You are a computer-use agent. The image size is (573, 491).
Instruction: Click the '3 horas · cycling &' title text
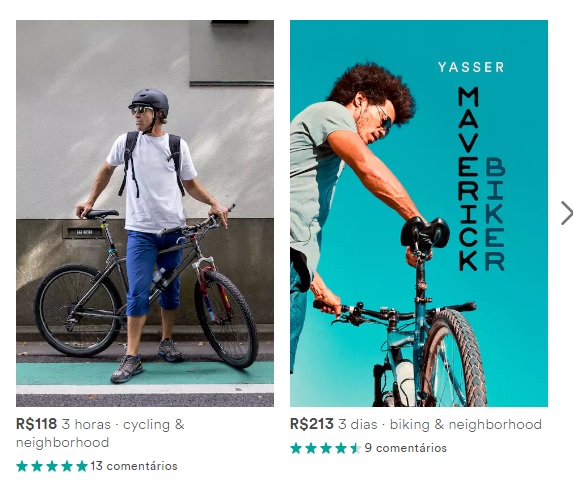pos(123,425)
